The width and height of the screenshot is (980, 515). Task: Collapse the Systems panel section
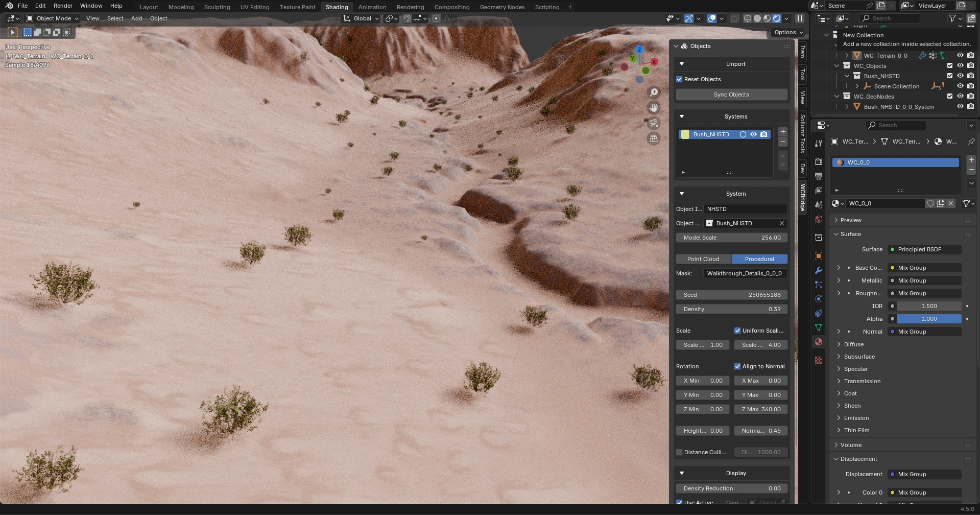click(x=682, y=116)
